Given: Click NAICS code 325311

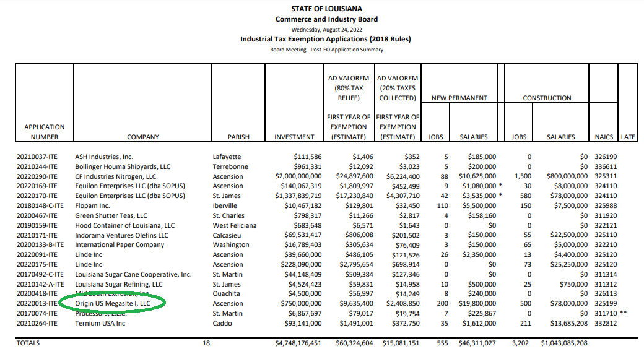Looking at the screenshot, I should coord(606,176).
